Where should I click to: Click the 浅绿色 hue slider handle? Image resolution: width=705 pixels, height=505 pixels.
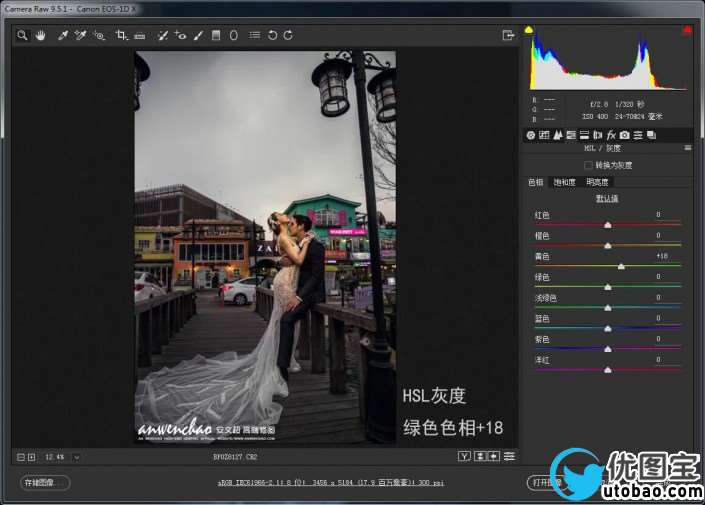(x=608, y=308)
